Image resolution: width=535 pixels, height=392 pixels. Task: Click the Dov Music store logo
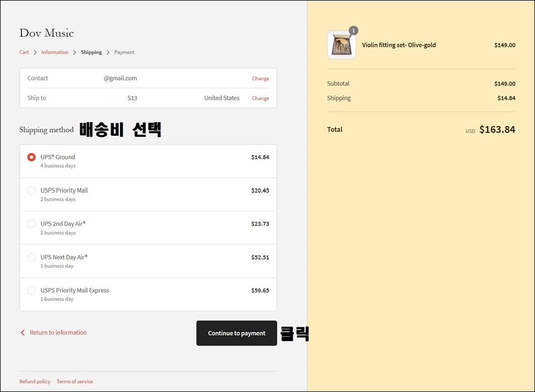46,33
